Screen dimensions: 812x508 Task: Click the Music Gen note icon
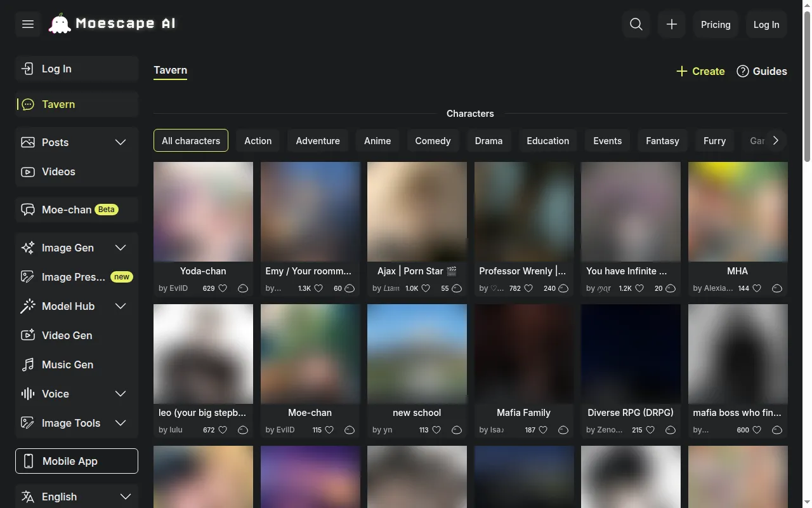tap(28, 364)
